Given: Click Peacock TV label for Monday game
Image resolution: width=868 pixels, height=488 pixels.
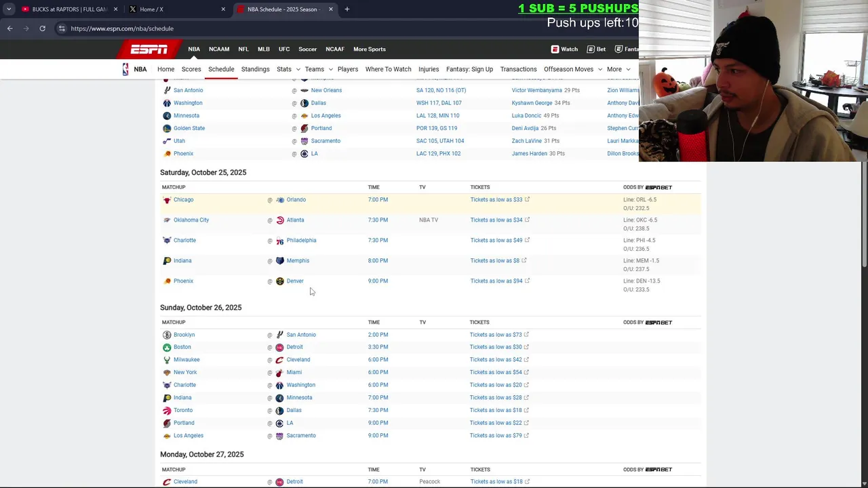Looking at the screenshot, I should (x=430, y=482).
